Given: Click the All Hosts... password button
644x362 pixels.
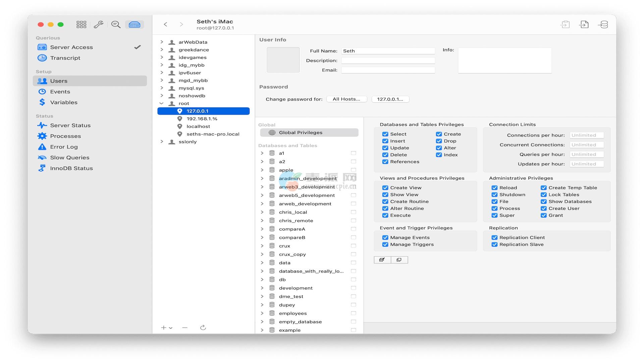Looking at the screenshot, I should [x=346, y=99].
